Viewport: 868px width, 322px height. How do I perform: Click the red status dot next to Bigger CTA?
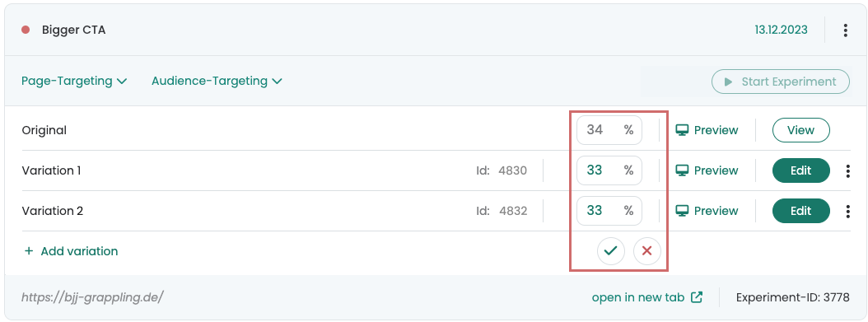coord(26,30)
